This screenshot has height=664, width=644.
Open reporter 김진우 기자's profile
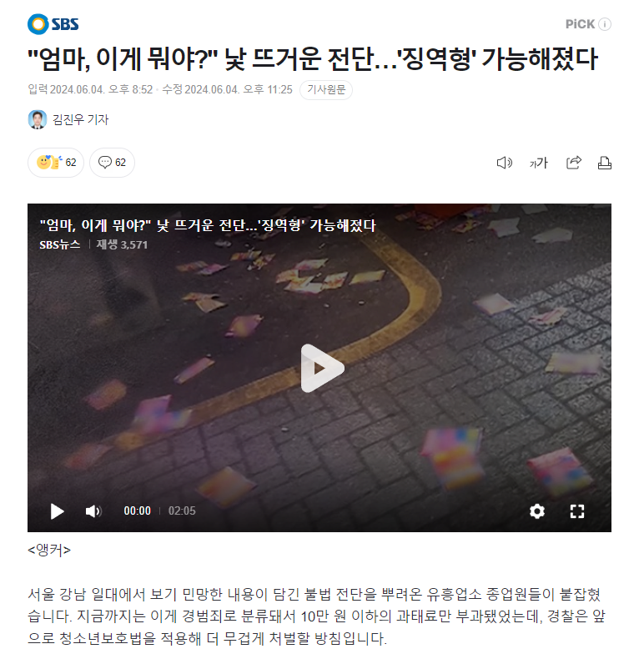pos(80,119)
